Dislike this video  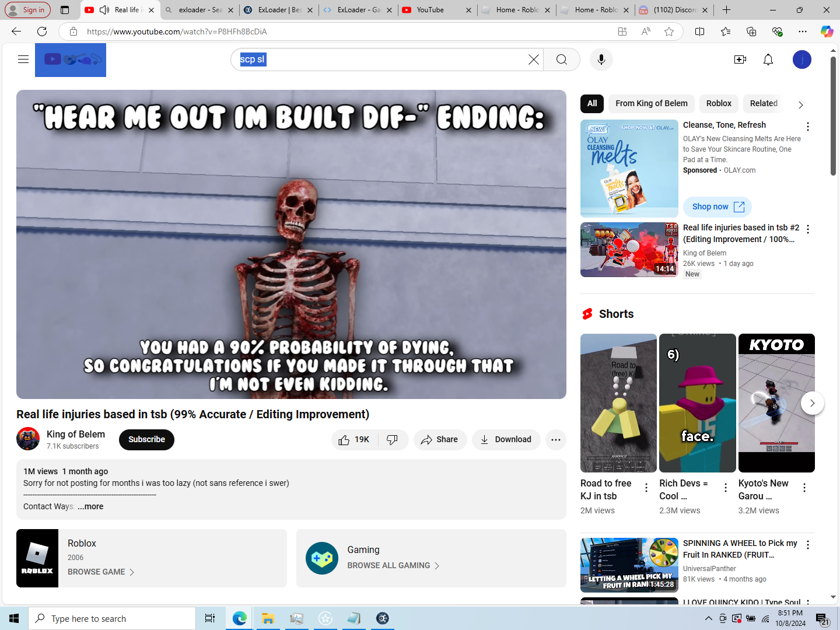click(x=393, y=440)
